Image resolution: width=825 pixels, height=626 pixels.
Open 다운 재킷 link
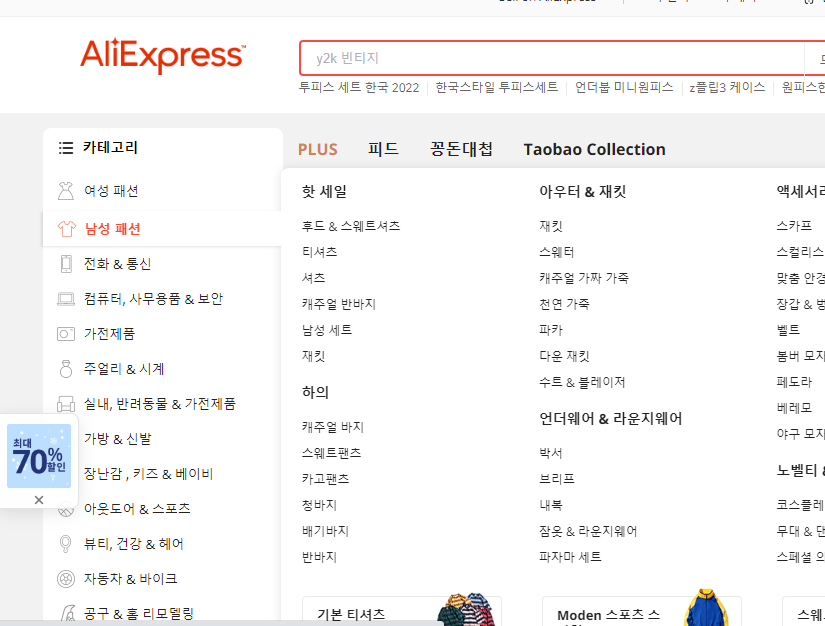pos(564,356)
